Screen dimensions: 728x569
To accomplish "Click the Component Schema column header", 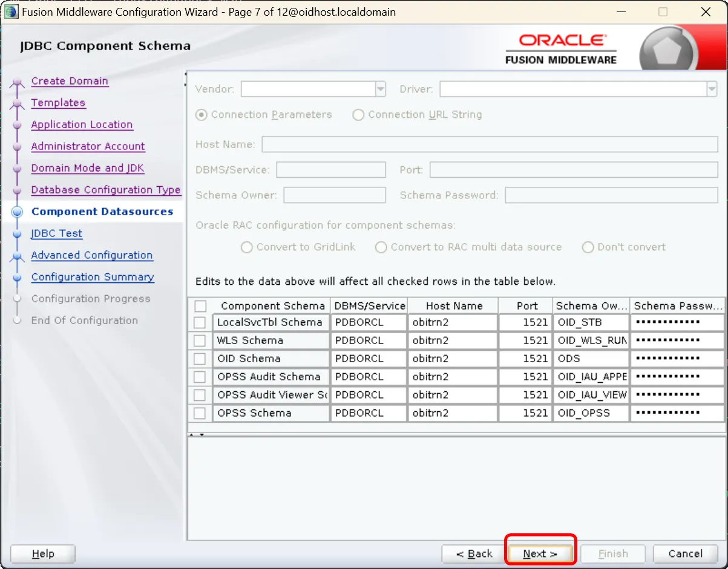I will 272,306.
